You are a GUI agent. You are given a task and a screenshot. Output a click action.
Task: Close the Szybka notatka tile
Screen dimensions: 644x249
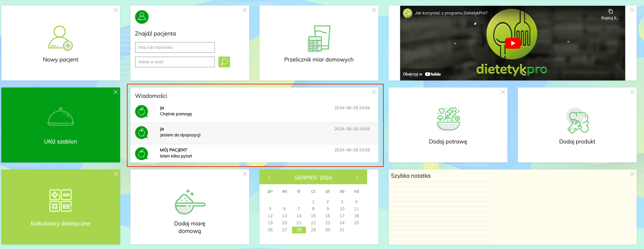(x=632, y=174)
